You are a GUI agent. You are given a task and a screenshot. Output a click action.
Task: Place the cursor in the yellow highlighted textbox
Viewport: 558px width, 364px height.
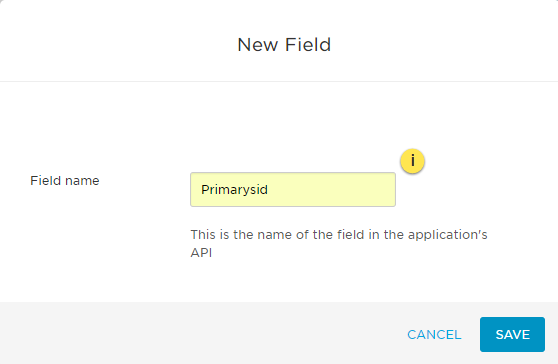(293, 189)
